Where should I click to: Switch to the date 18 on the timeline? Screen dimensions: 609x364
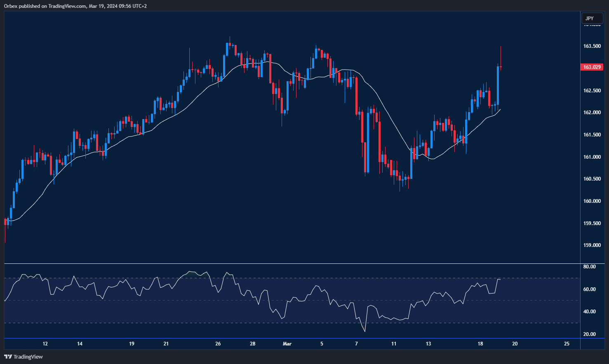point(480,343)
